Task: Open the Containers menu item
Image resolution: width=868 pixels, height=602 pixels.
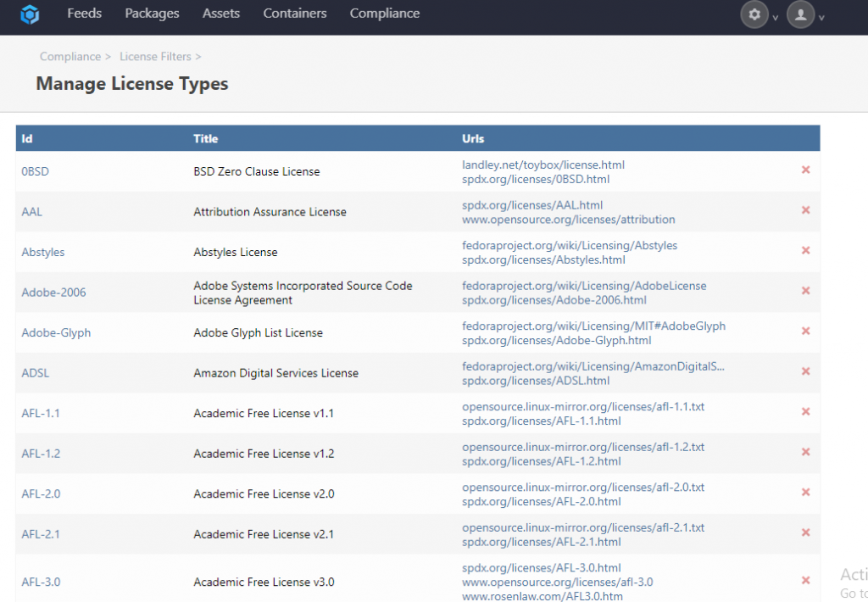Action: point(294,14)
